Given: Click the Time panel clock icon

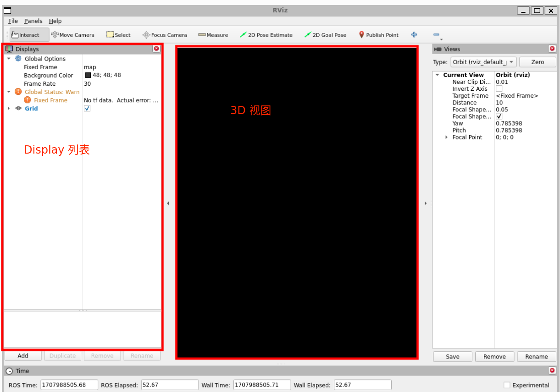Looking at the screenshot, I should click(9, 371).
